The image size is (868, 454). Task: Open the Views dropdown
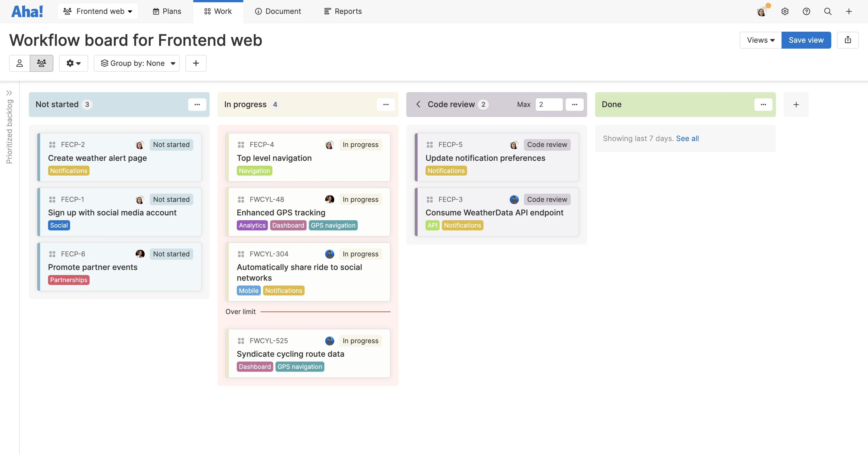(x=760, y=40)
